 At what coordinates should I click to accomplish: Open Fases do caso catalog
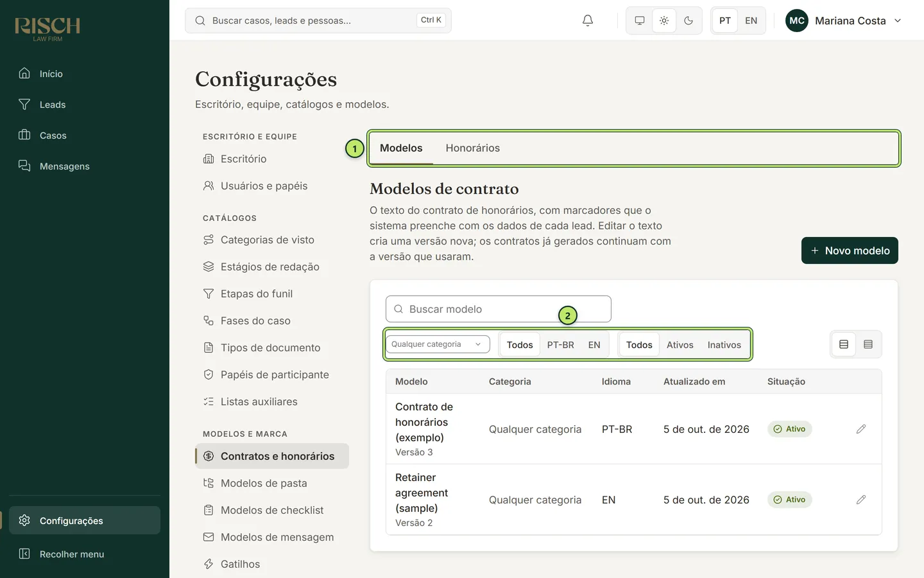pos(272,320)
